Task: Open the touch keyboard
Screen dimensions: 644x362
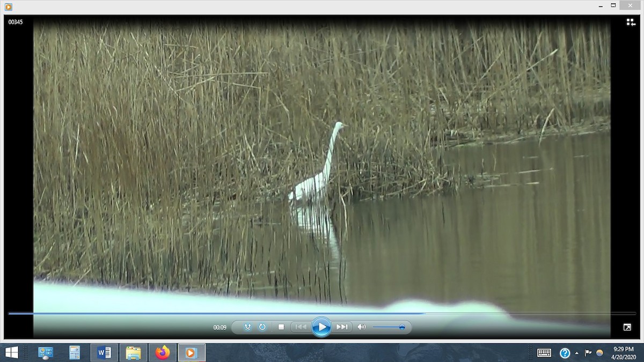Action: click(544, 352)
